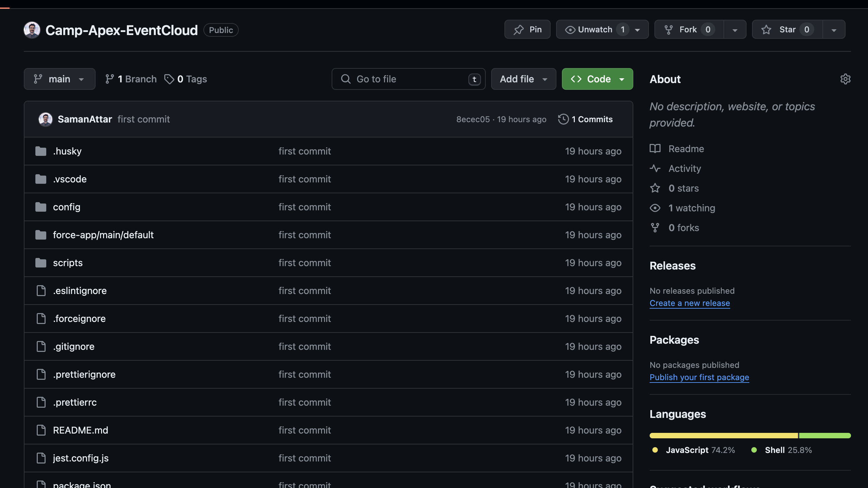868x488 pixels.
Task: Open the jest.config.js file name
Action: pos(81,458)
